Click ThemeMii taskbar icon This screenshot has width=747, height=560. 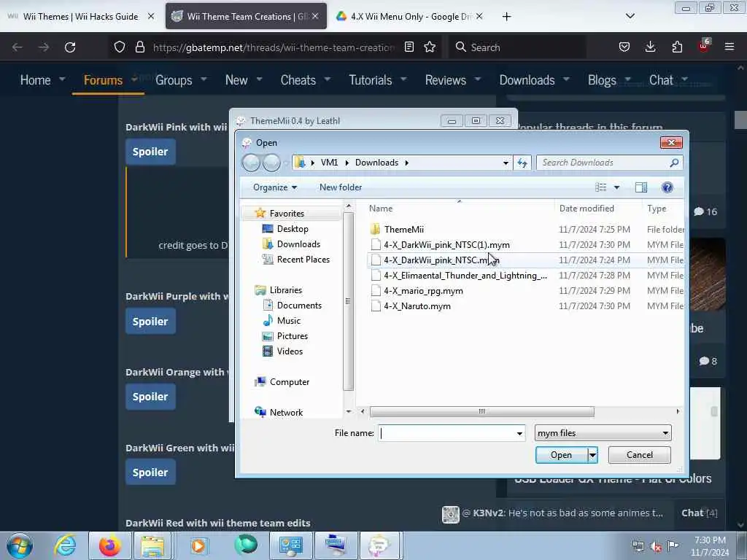pyautogui.click(x=379, y=545)
